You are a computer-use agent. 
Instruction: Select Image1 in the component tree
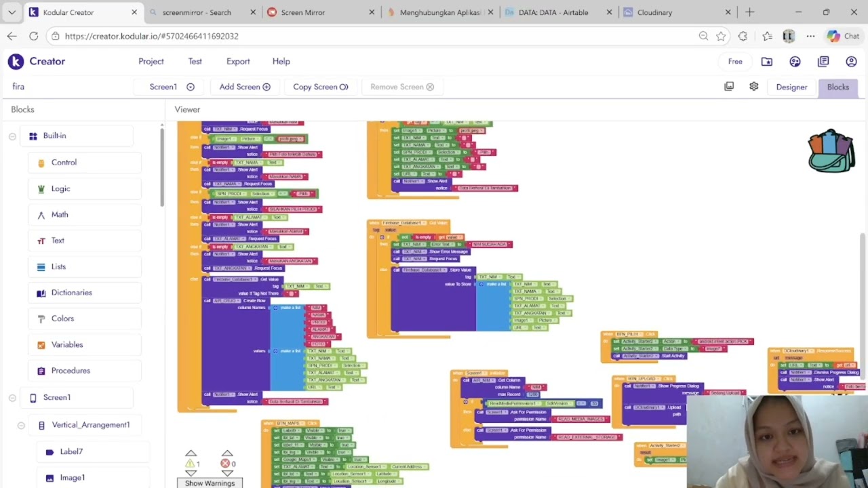tap(72, 478)
